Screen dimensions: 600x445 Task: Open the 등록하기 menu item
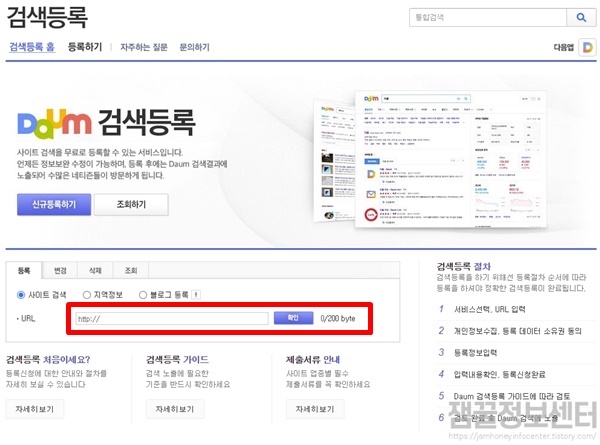tap(85, 47)
